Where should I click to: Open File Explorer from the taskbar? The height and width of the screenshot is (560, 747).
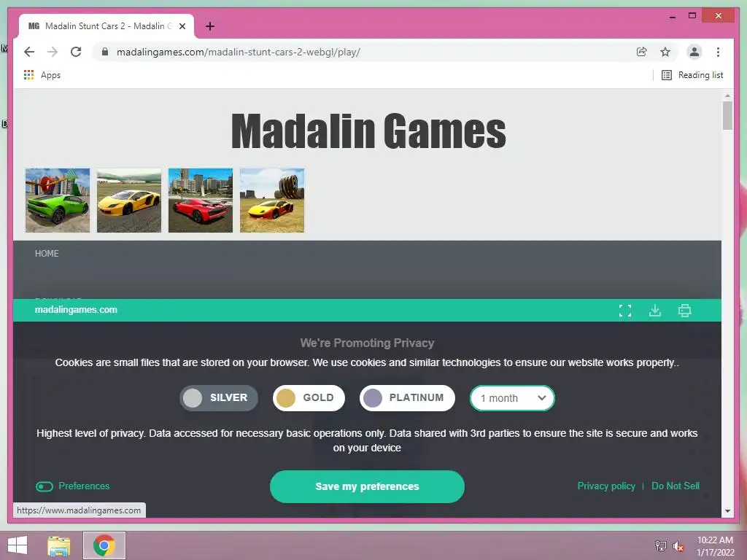click(x=59, y=545)
